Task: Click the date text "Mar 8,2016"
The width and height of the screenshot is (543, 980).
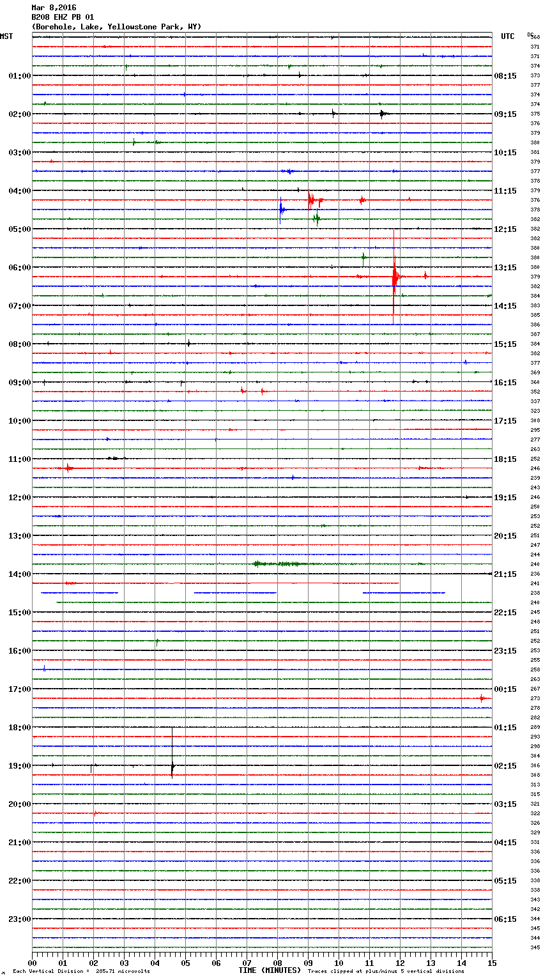Action: pyautogui.click(x=54, y=8)
